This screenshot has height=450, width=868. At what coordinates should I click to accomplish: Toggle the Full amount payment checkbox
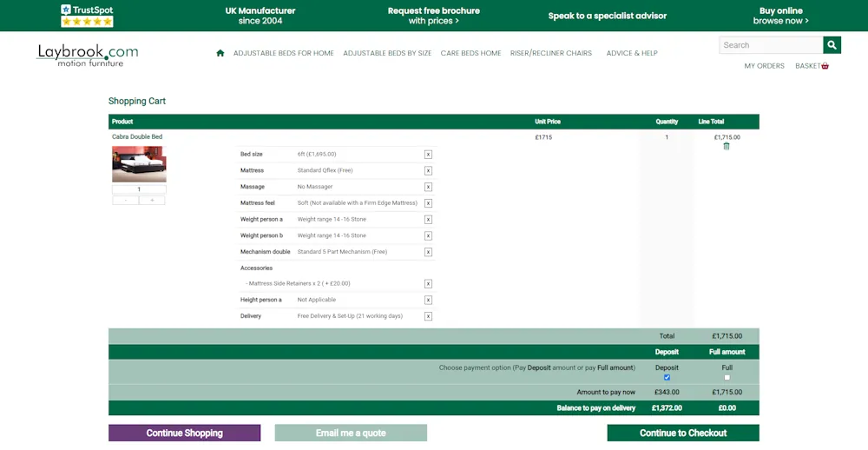click(727, 377)
